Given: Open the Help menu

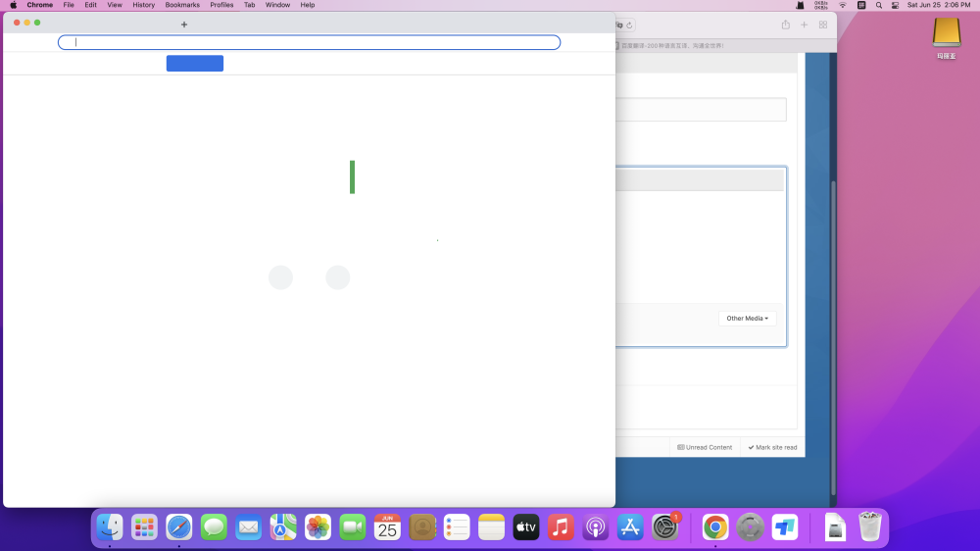Looking at the screenshot, I should pos(308,5).
